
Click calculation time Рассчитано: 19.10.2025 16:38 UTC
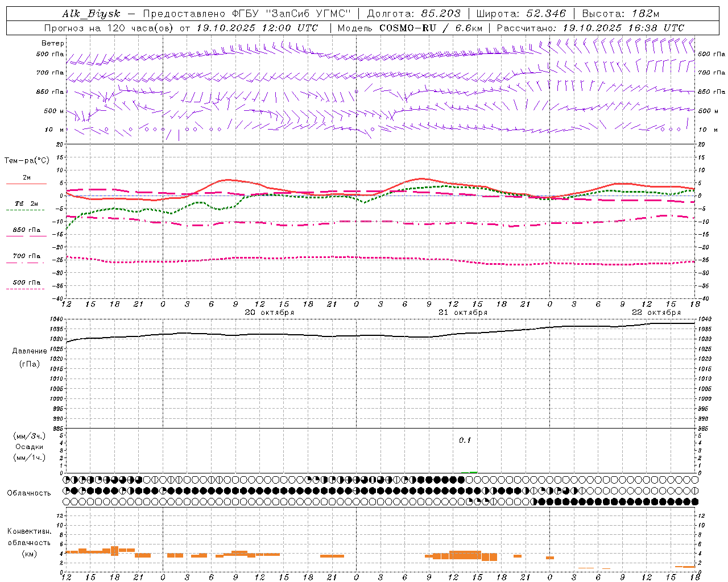pyautogui.click(x=590, y=28)
